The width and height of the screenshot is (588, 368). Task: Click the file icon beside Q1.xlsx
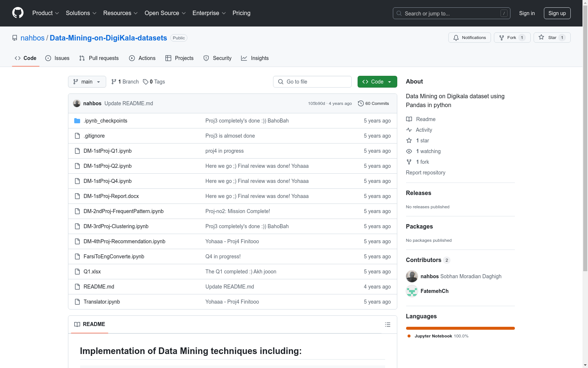coord(77,272)
